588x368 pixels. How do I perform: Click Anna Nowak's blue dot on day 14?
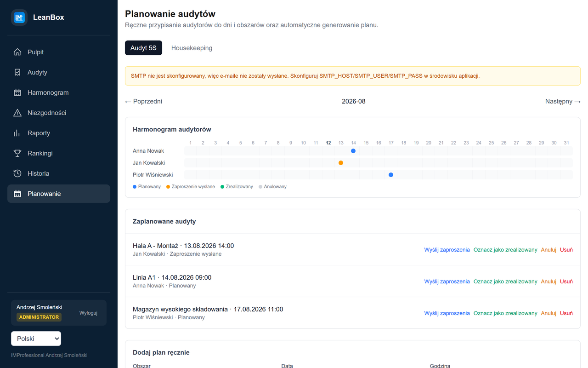(353, 151)
